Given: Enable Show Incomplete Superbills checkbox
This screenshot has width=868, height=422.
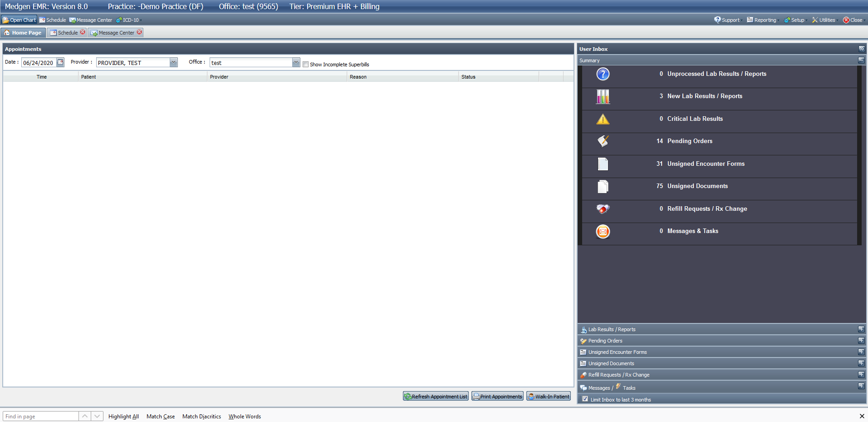Looking at the screenshot, I should [306, 65].
